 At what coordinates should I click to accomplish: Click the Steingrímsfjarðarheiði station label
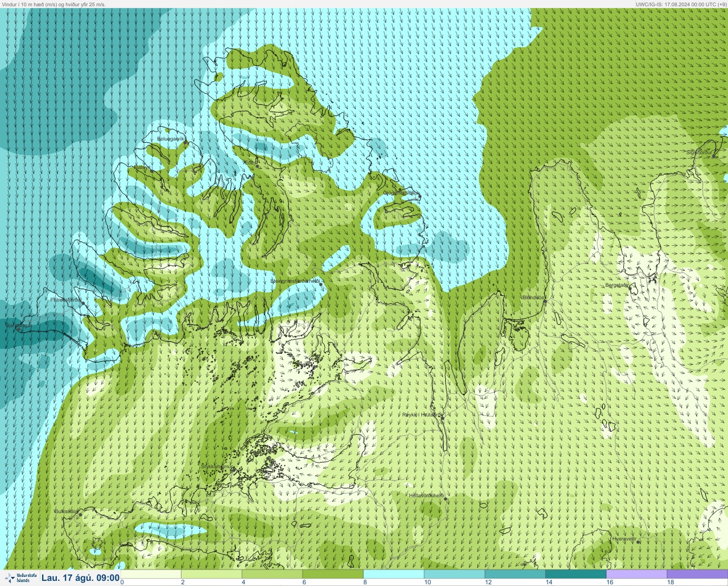[x=295, y=280]
